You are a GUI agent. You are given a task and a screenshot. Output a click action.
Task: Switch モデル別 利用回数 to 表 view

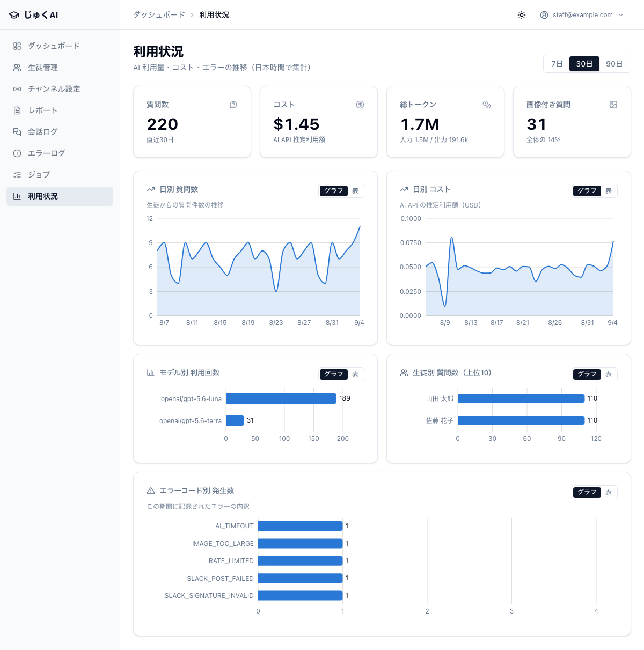(x=355, y=374)
